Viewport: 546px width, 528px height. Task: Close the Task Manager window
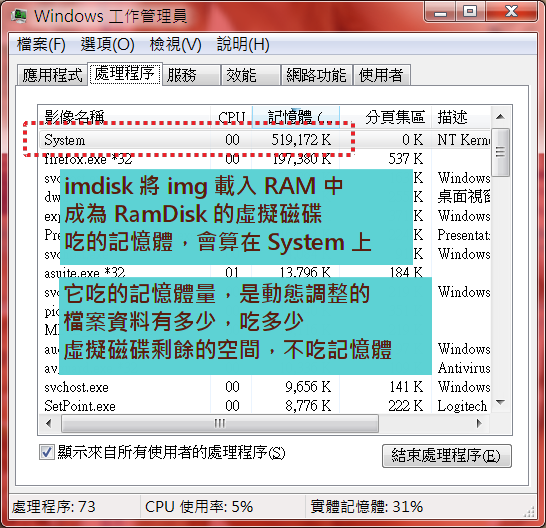pos(511,12)
